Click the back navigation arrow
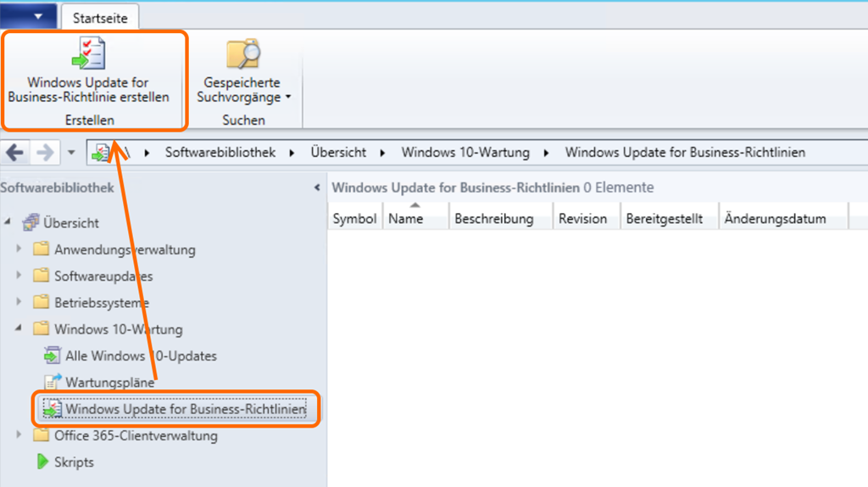The image size is (868, 487). [x=15, y=153]
